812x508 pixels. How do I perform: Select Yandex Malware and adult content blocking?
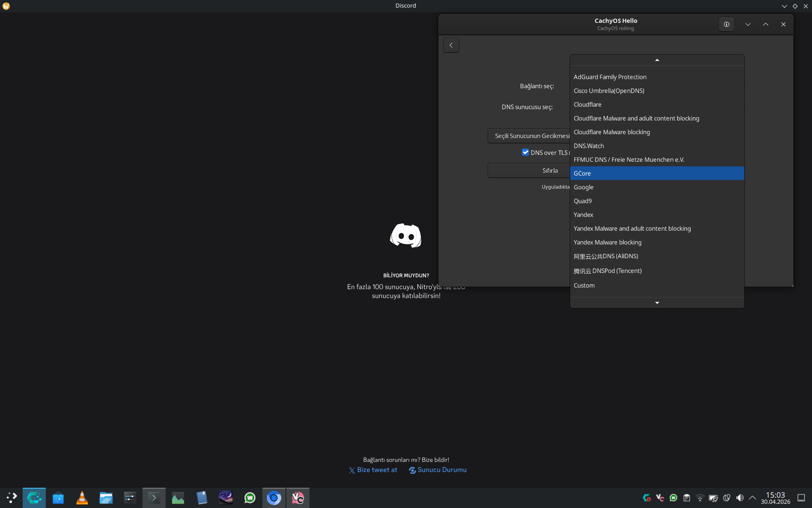657,229
